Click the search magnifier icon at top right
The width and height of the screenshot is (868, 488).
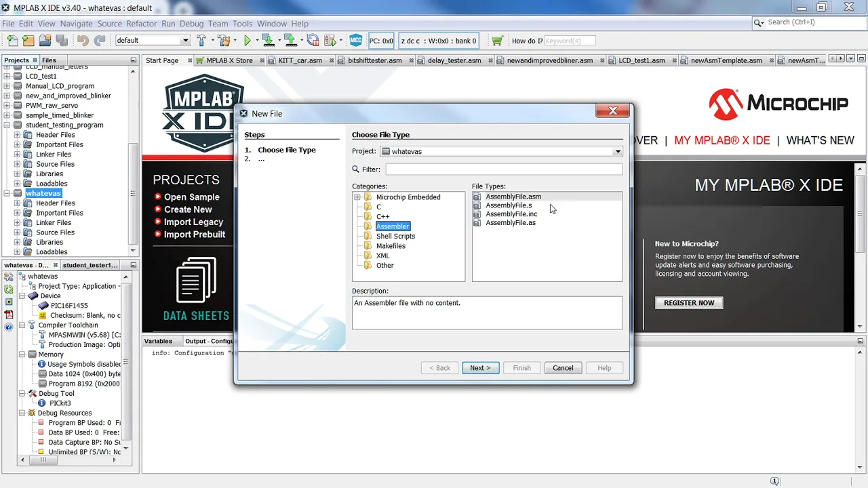click(x=759, y=22)
